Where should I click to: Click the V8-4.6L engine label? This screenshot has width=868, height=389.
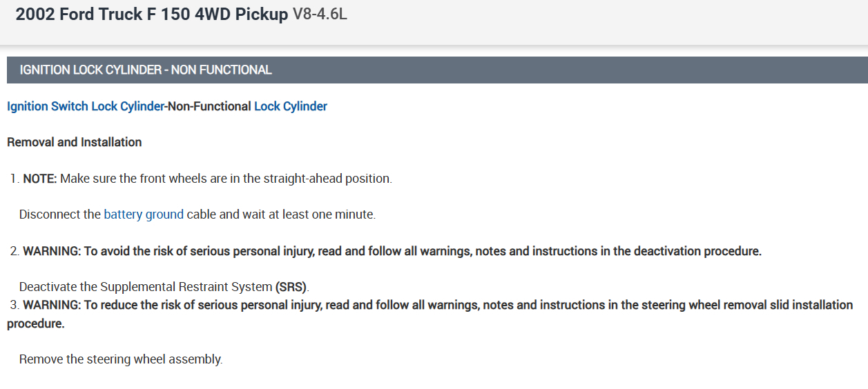[x=320, y=14]
